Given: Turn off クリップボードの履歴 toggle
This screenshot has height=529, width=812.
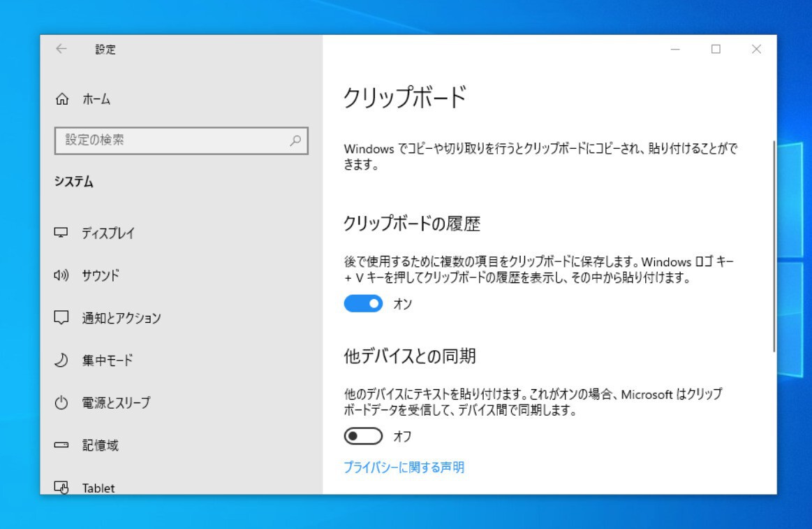Looking at the screenshot, I should pos(363,303).
